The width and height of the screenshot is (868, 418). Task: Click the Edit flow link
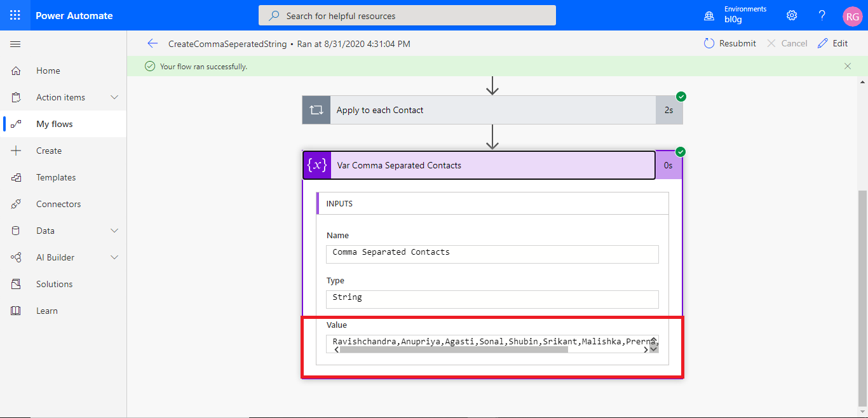coord(833,43)
